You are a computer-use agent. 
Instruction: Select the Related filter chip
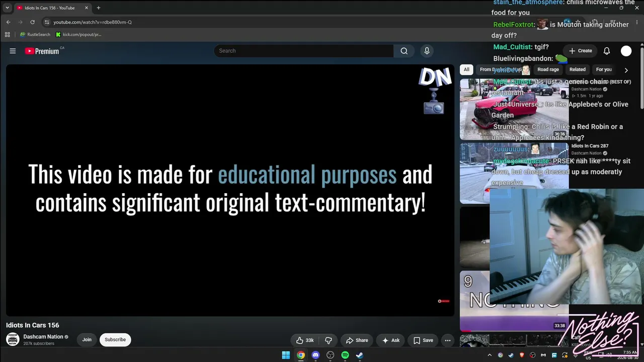[x=578, y=70]
